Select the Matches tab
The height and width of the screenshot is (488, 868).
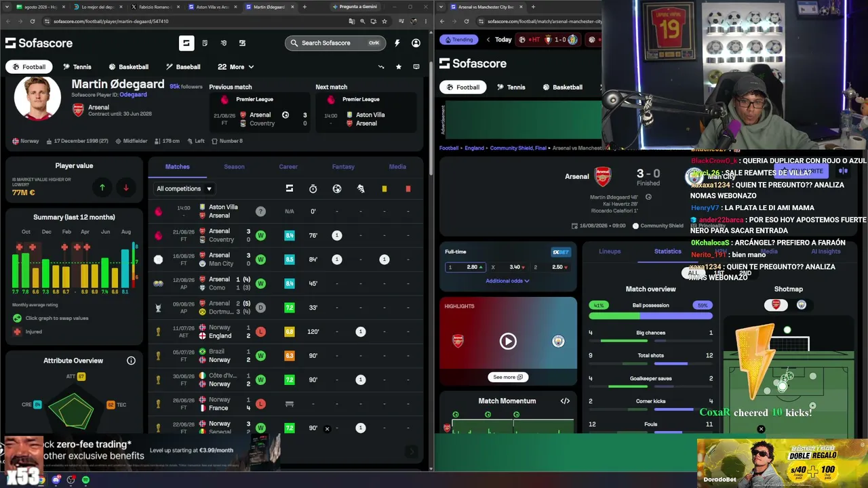pyautogui.click(x=178, y=167)
